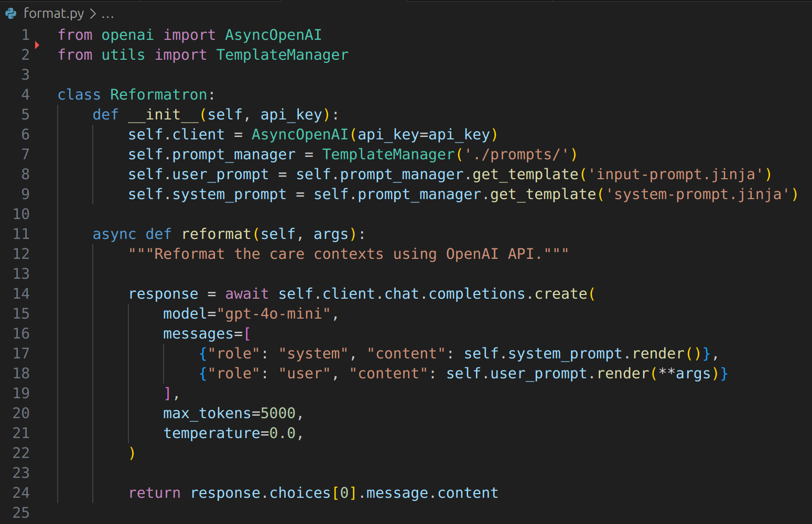Open format.py breadcrumb item
The height and width of the screenshot is (524, 812).
click(x=53, y=14)
